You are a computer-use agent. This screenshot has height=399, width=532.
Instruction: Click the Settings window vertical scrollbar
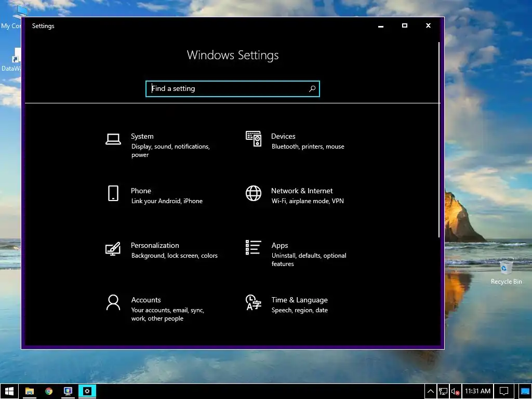pos(439,140)
